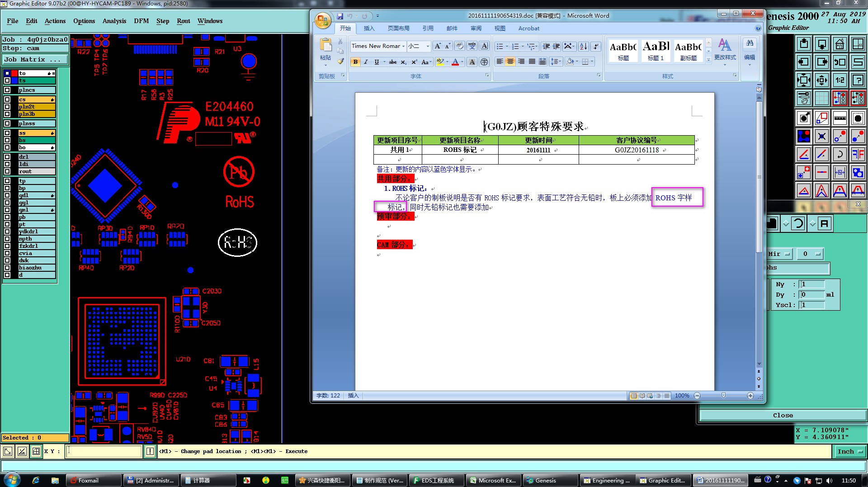Image resolution: width=868 pixels, height=487 pixels.
Task: Click the Sort A-Z icon in Word
Action: click(x=584, y=46)
